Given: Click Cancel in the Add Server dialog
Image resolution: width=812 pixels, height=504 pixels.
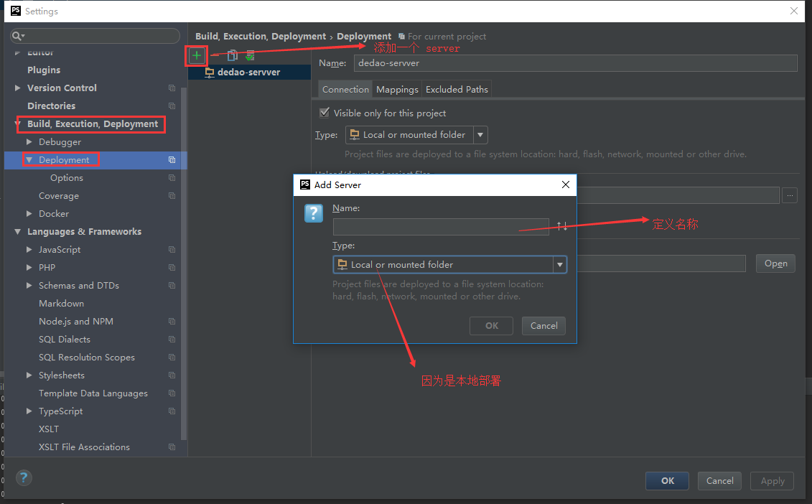Looking at the screenshot, I should coord(543,325).
